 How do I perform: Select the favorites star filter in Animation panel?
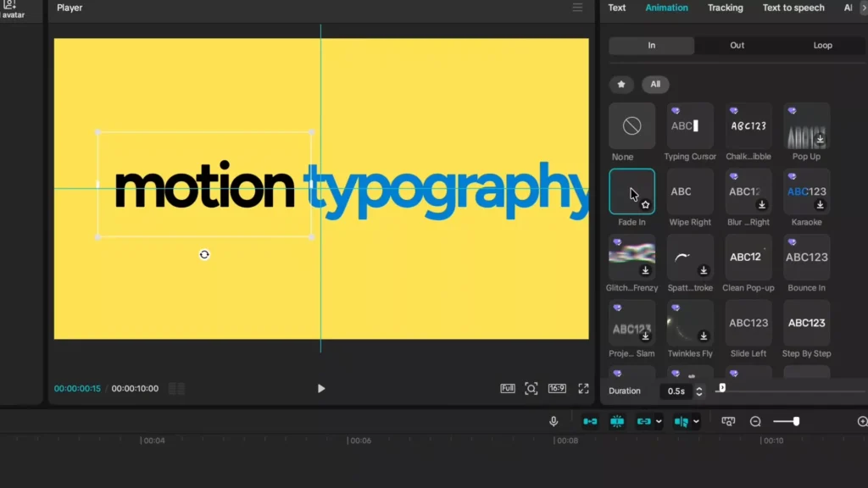coord(621,84)
